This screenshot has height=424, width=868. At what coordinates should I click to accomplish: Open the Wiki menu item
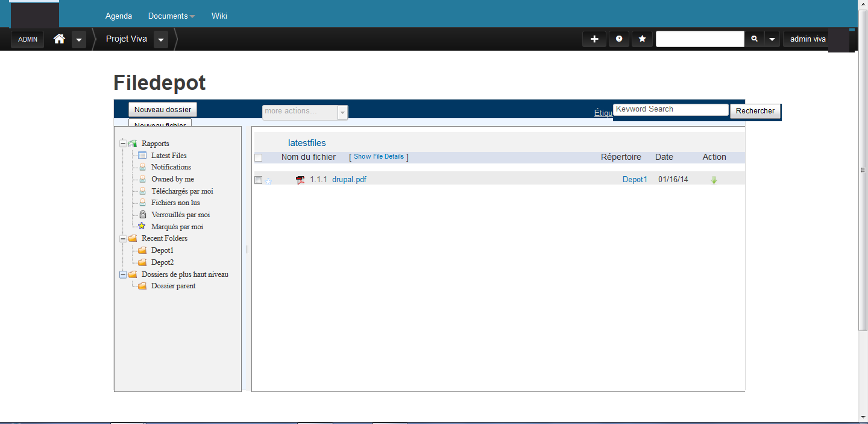point(219,16)
